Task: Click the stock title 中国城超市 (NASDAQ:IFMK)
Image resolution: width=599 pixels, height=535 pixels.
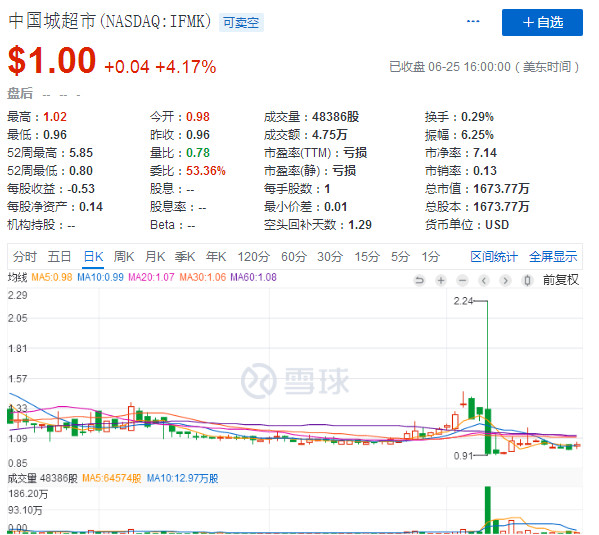Action: [x=109, y=21]
